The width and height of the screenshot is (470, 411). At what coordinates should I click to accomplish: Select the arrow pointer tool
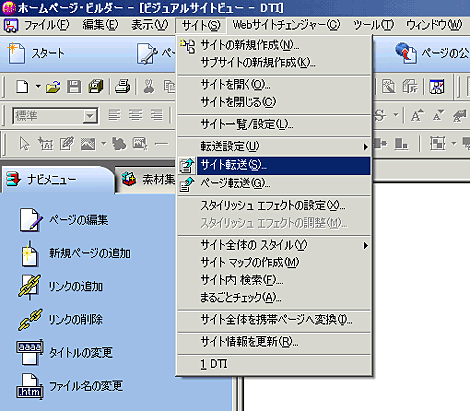tap(24, 144)
